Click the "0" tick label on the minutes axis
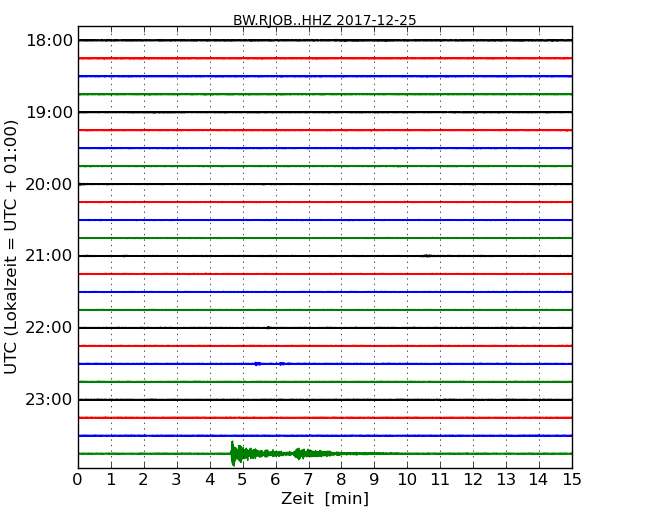Viewport: 650px width, 520px height. pyautogui.click(x=78, y=480)
